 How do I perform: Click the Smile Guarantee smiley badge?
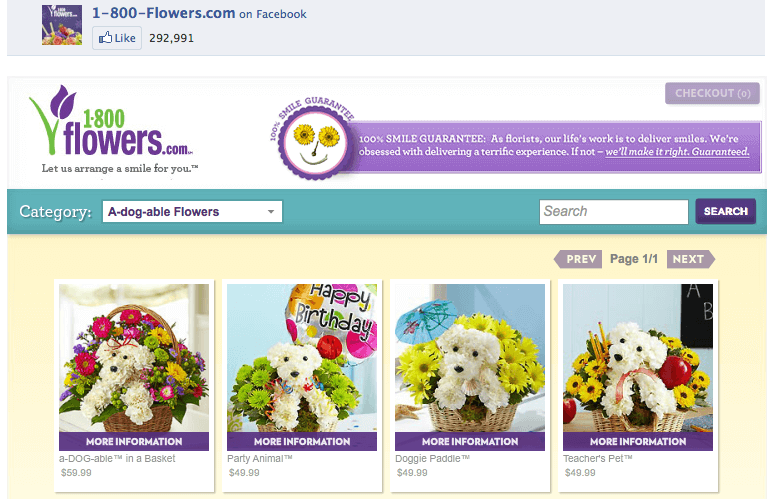coord(316,143)
